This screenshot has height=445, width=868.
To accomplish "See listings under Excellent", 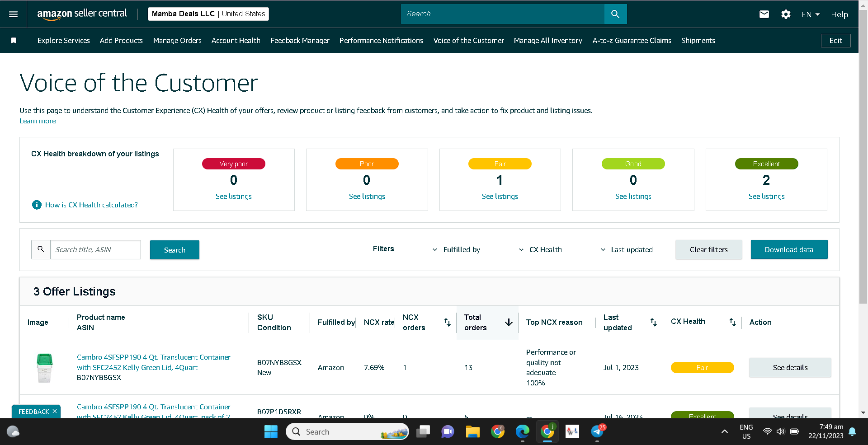I will pos(767,197).
